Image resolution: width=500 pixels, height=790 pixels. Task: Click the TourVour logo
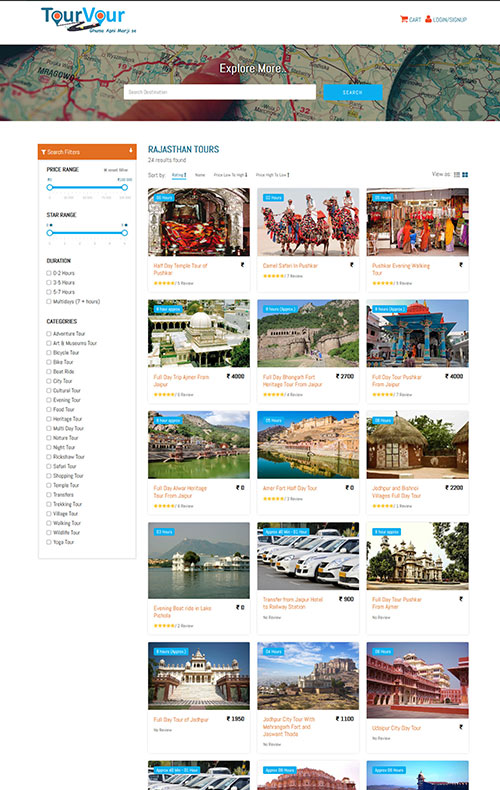tap(88, 20)
